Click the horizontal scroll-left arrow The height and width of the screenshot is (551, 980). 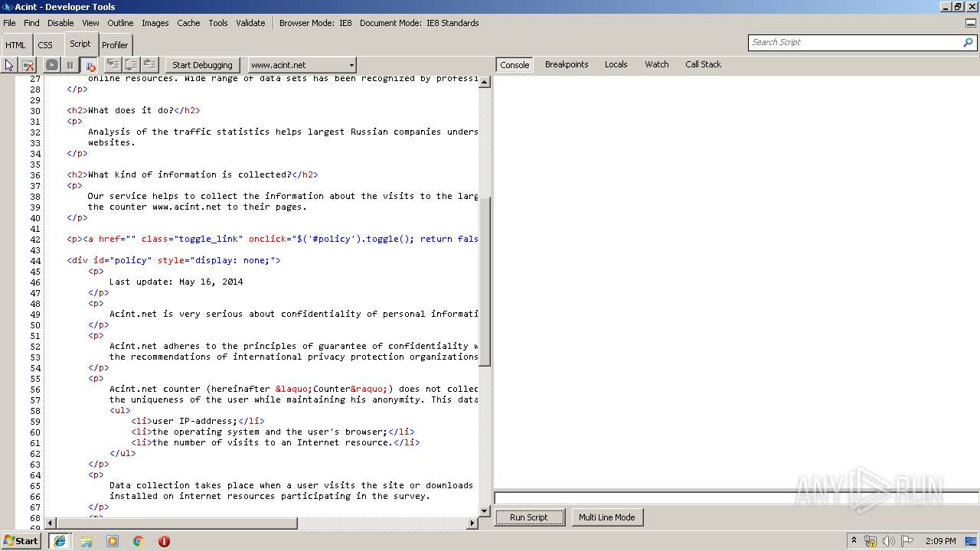[x=51, y=523]
